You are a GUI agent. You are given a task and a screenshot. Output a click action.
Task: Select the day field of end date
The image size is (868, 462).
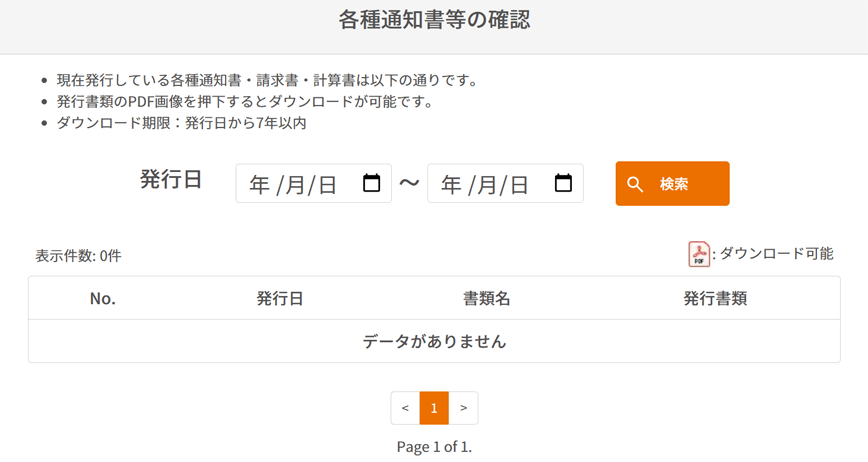point(519,185)
